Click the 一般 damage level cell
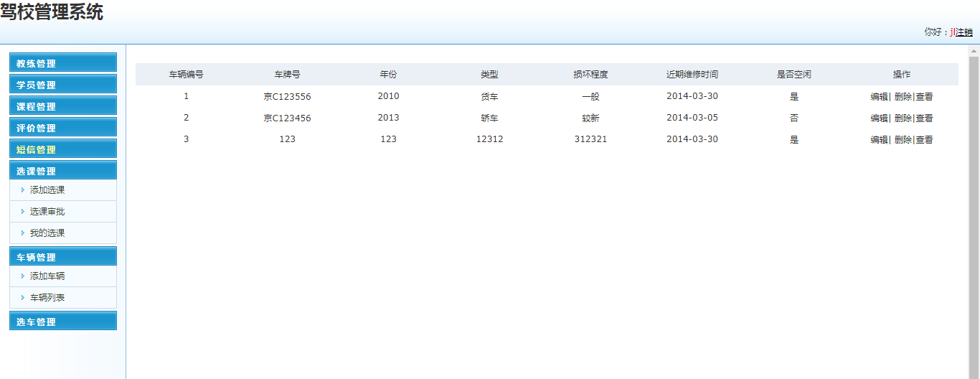The width and height of the screenshot is (980, 379). pos(590,97)
